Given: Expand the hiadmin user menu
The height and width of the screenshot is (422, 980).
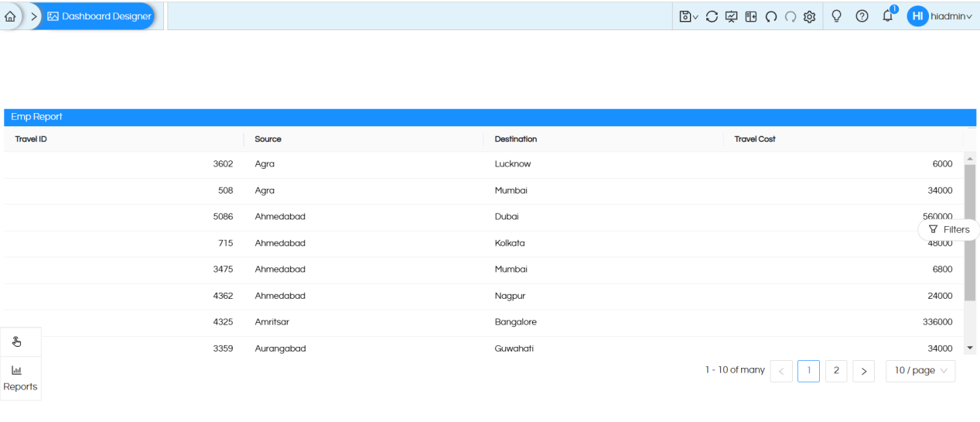Looking at the screenshot, I should (x=951, y=16).
